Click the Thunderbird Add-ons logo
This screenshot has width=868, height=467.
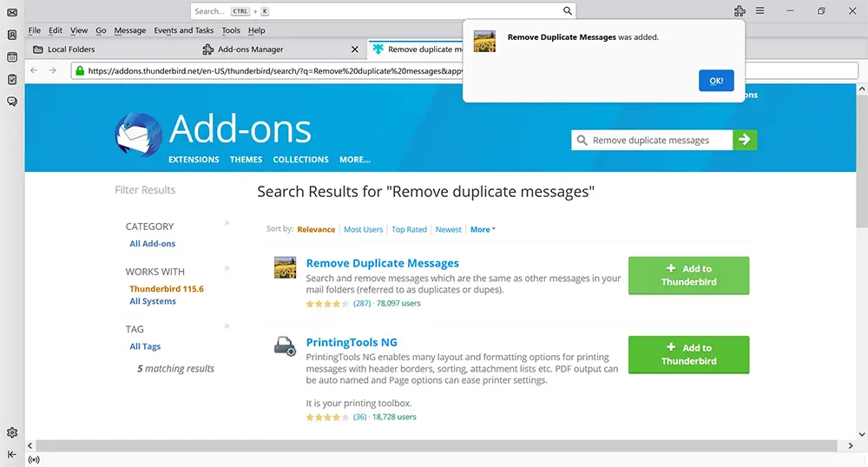click(x=138, y=135)
